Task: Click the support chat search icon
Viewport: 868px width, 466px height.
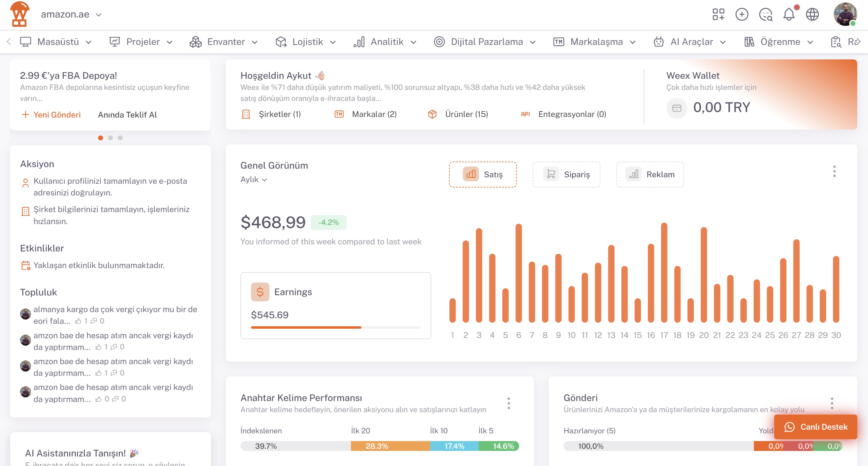Action: 766,14
